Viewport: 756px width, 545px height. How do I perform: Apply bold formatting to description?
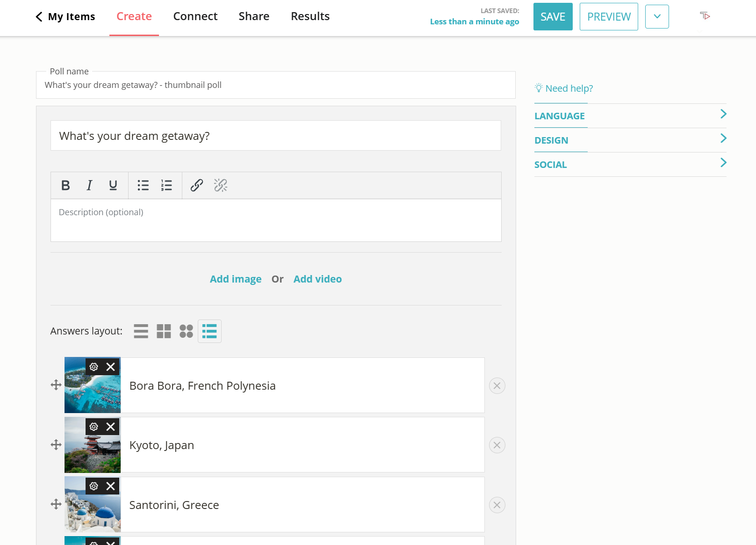(x=65, y=185)
